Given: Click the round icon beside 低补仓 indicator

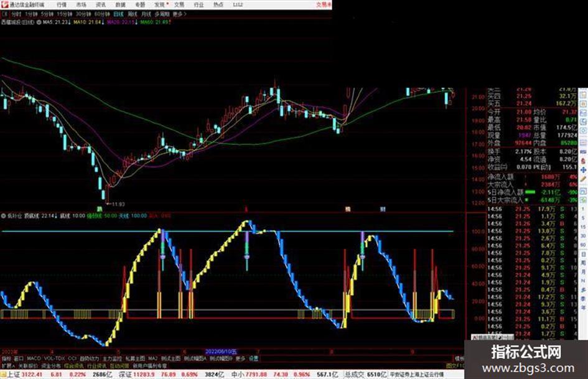Looking at the screenshot, I should (x=4, y=216).
